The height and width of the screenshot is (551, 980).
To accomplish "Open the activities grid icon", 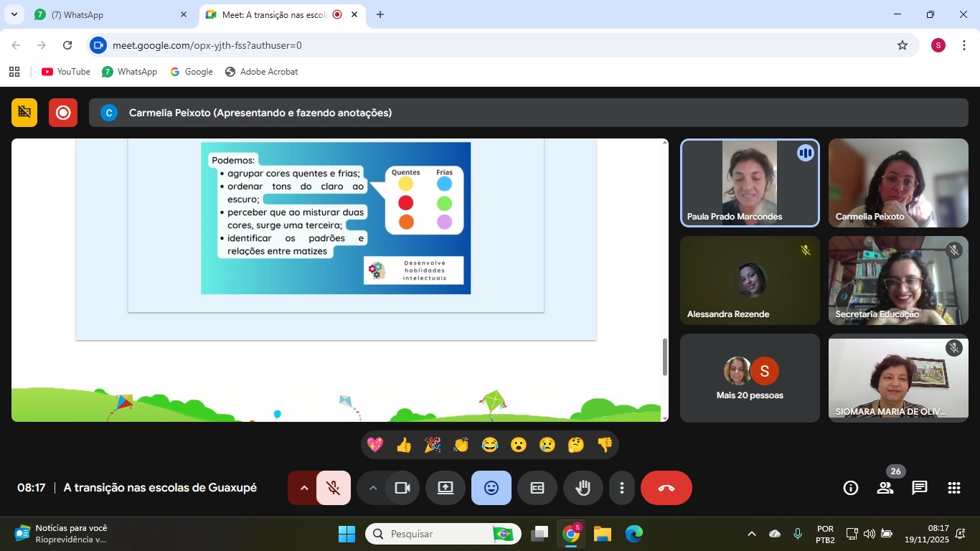I will [x=953, y=488].
